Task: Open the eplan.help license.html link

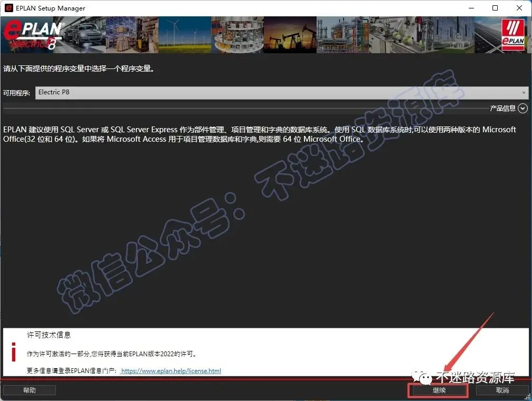Action: point(171,371)
